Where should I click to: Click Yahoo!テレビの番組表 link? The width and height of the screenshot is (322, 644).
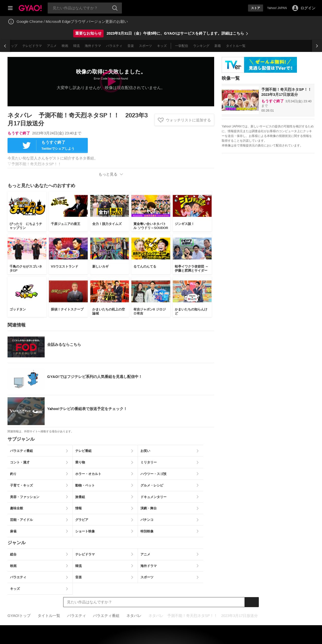[87, 409]
